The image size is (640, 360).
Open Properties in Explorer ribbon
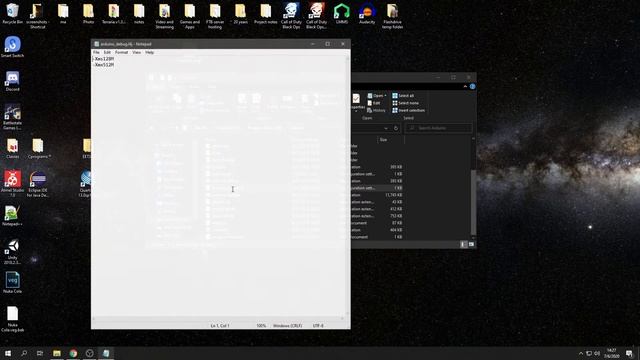coord(357,102)
